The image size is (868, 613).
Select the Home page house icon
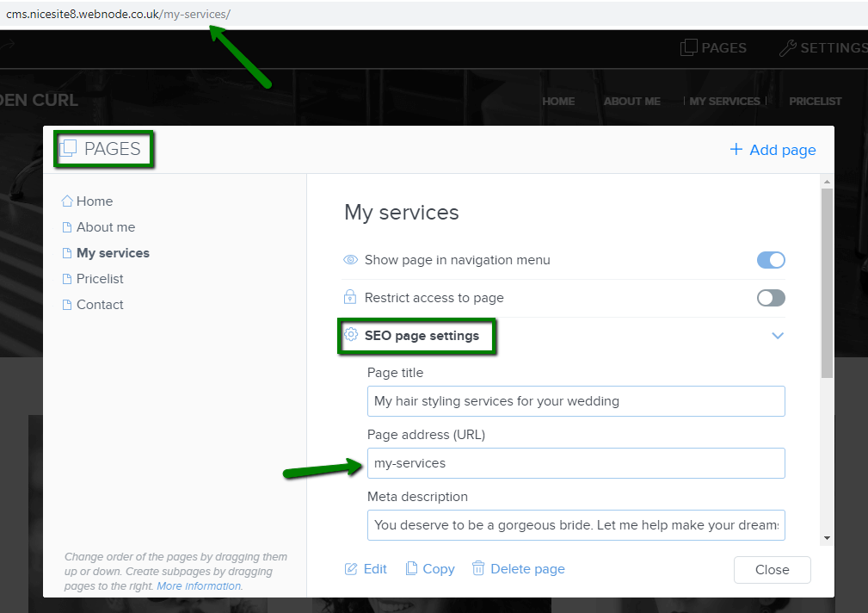click(66, 200)
